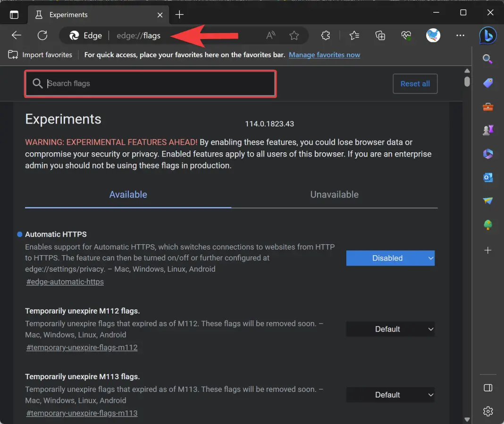Launch Games from the sidebar
The image size is (504, 424).
click(488, 130)
